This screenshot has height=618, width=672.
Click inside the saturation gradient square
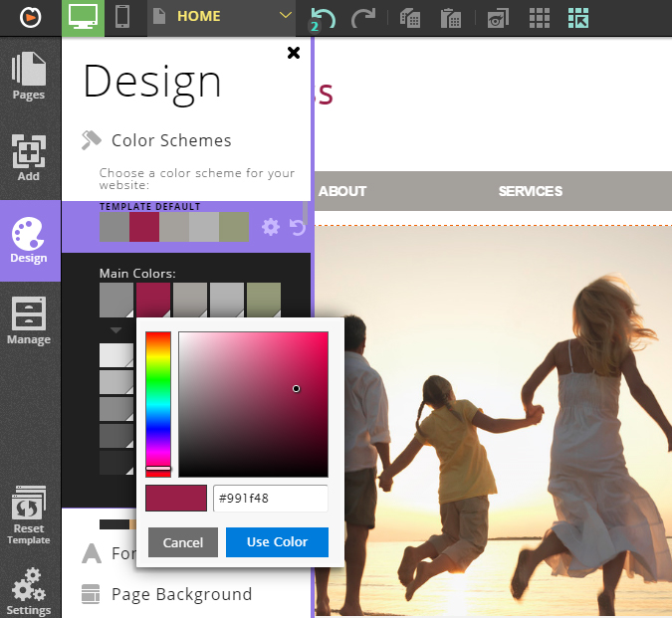tap(253, 404)
